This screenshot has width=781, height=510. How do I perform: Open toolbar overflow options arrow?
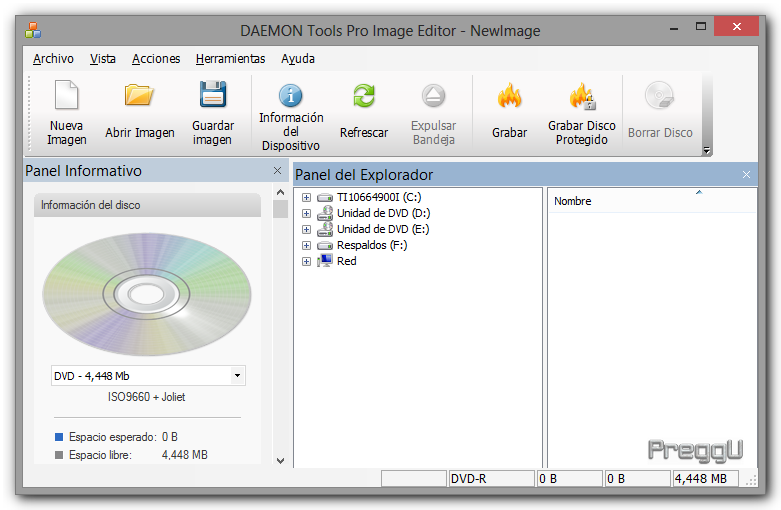(x=706, y=150)
